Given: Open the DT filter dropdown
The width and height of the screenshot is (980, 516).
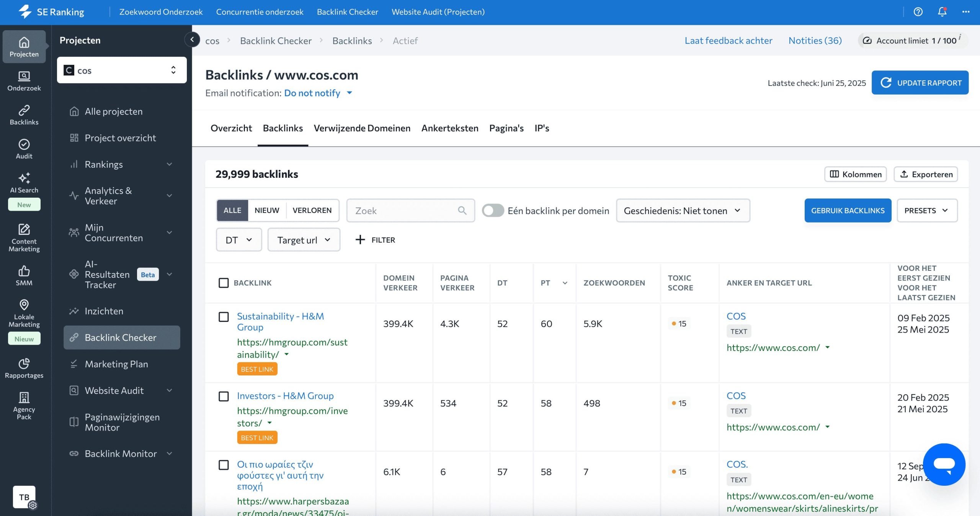Looking at the screenshot, I should pyautogui.click(x=239, y=240).
